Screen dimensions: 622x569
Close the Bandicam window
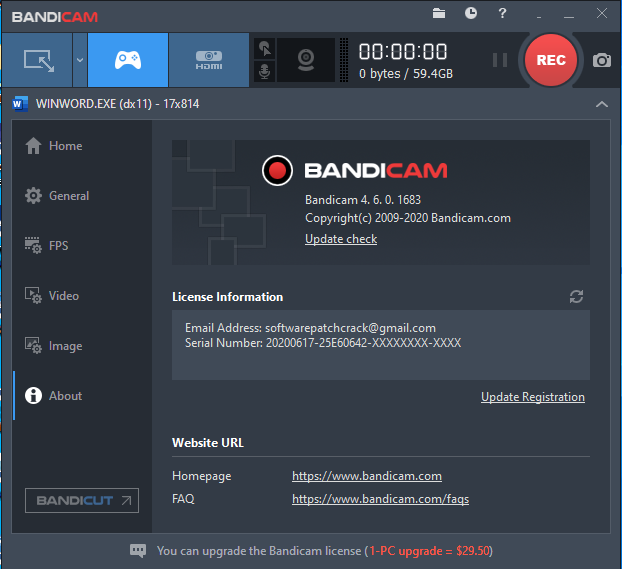(602, 13)
